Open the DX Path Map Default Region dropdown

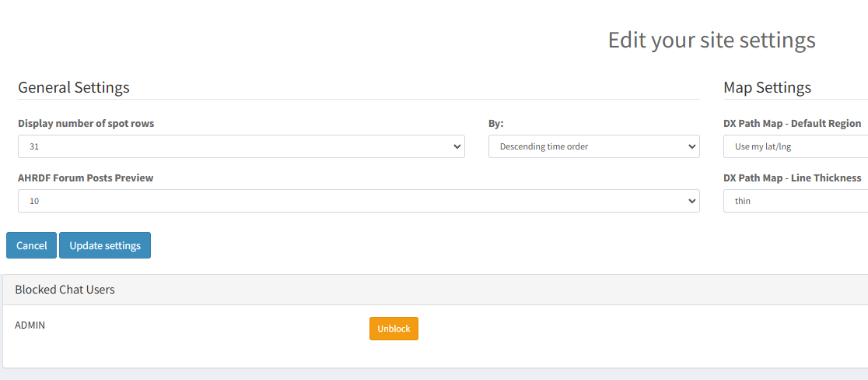795,146
